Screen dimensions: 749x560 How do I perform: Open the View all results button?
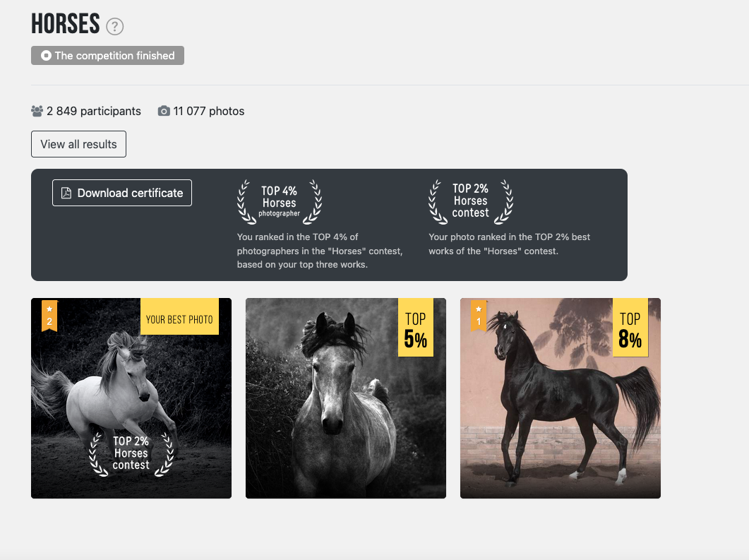pos(79,144)
